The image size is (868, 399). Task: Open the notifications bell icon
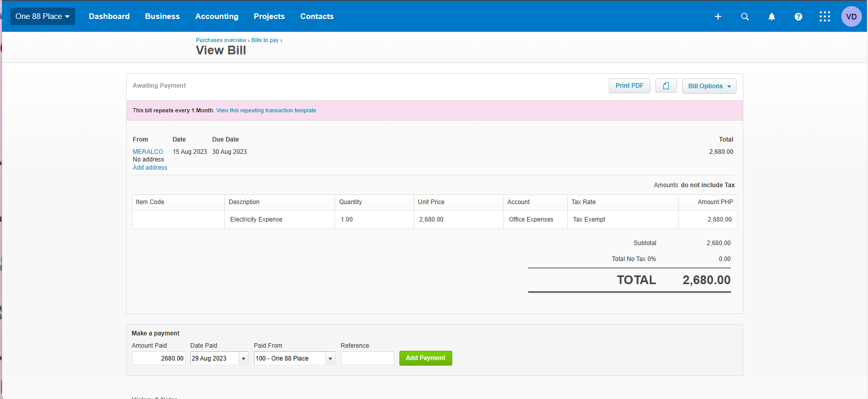tap(771, 16)
